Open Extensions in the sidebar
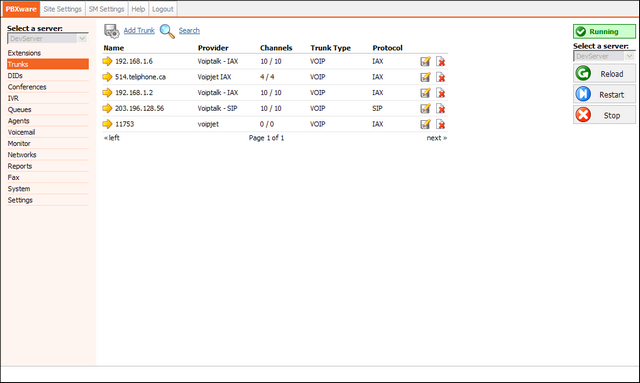This screenshot has height=383, width=640. pyautogui.click(x=48, y=53)
